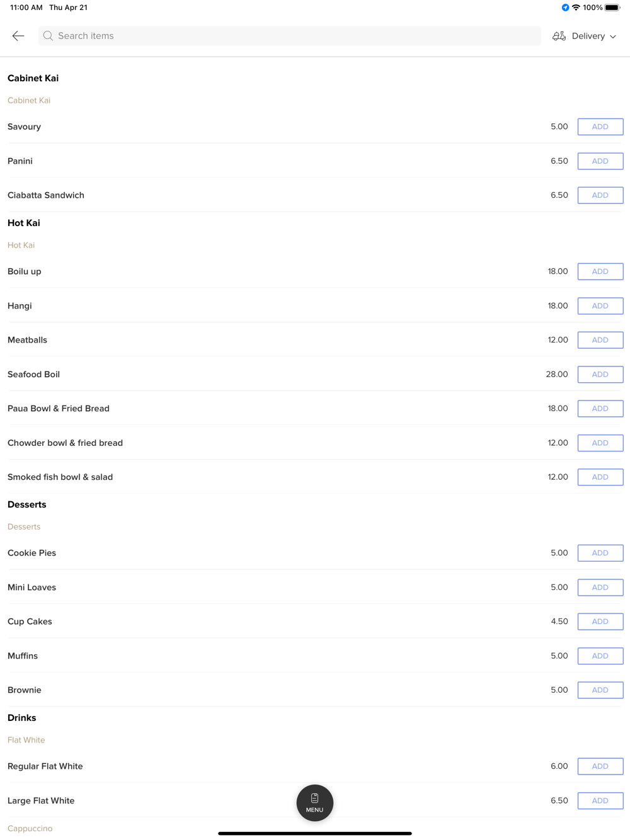The height and width of the screenshot is (840, 630).
Task: Open the floating MENU button
Action: tap(315, 803)
